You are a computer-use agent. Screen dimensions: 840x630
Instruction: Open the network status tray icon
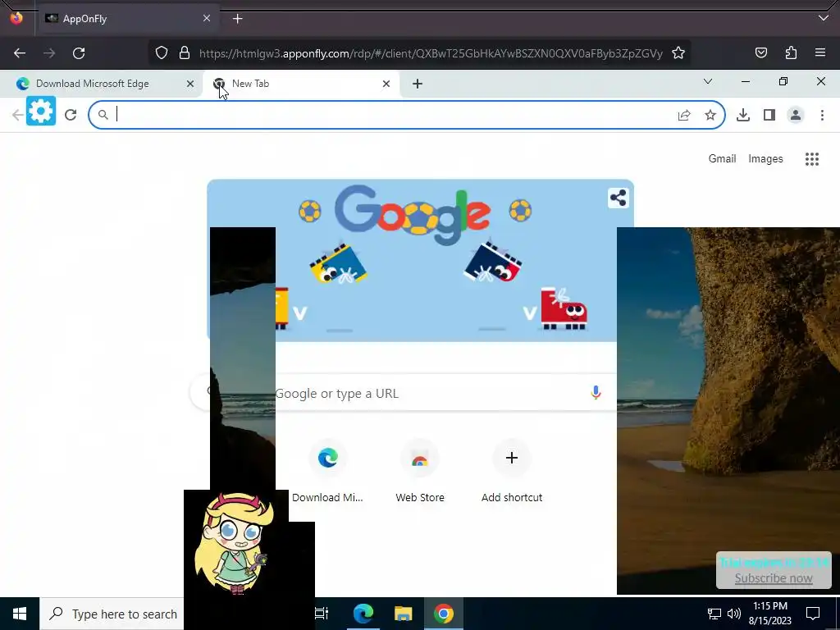[714, 614]
